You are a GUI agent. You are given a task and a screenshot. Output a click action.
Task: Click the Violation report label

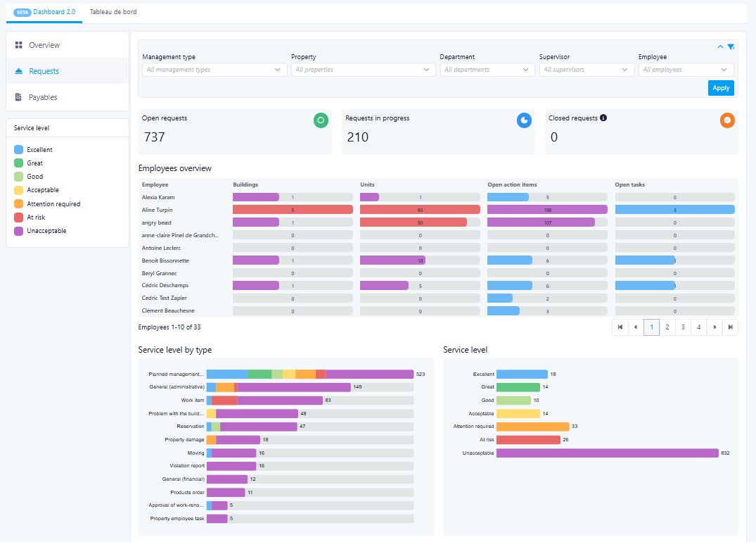coord(187,466)
